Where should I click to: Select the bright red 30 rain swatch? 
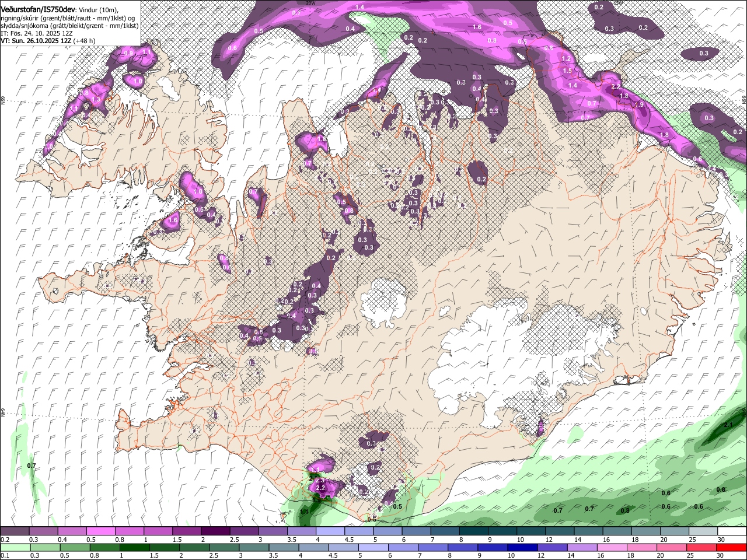732,547
